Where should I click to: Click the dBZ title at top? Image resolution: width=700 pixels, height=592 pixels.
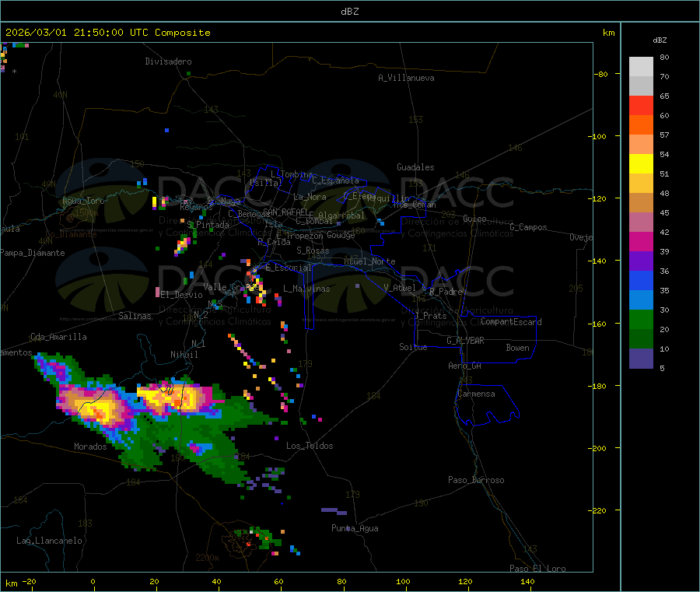(349, 12)
